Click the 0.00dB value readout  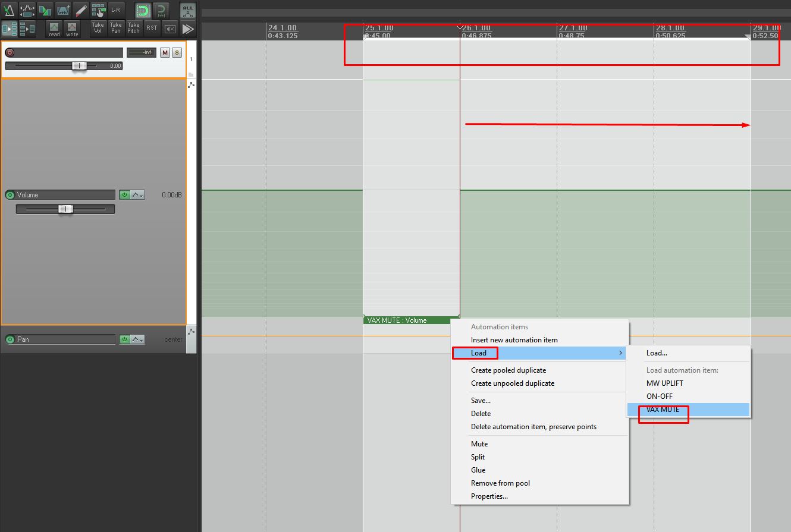tap(171, 195)
